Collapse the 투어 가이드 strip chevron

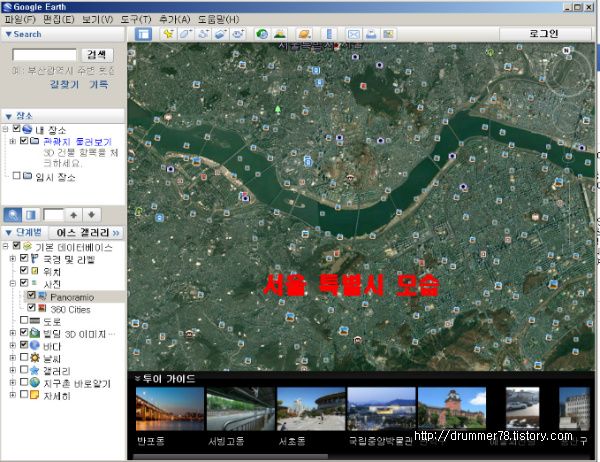[137, 379]
